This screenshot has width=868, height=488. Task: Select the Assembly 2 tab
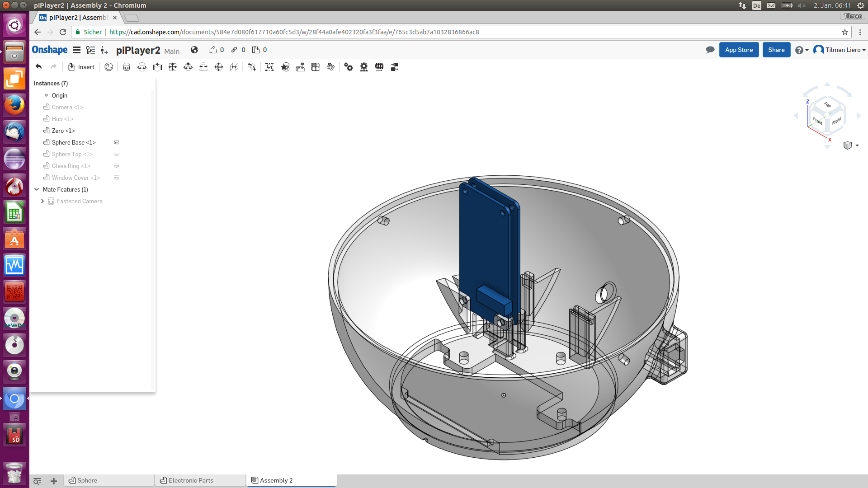(292, 480)
